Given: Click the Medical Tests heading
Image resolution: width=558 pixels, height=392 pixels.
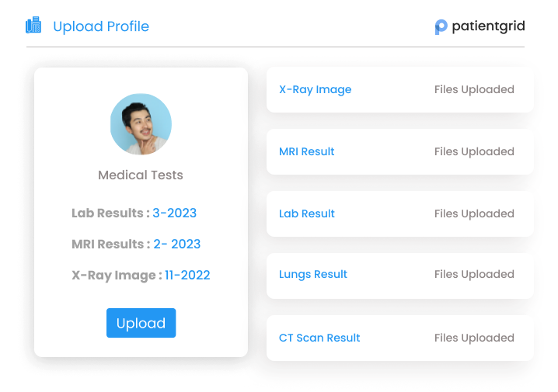Looking at the screenshot, I should point(141,175).
